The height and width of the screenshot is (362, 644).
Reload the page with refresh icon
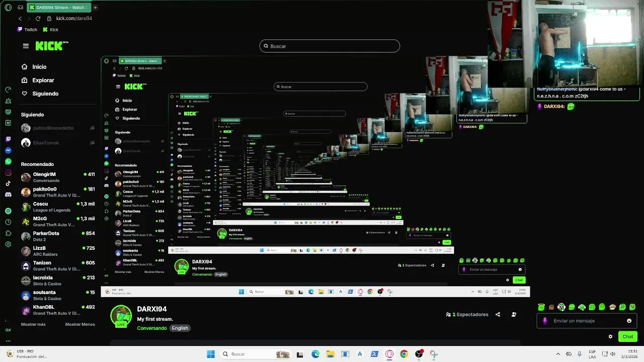pyautogui.click(x=38, y=19)
